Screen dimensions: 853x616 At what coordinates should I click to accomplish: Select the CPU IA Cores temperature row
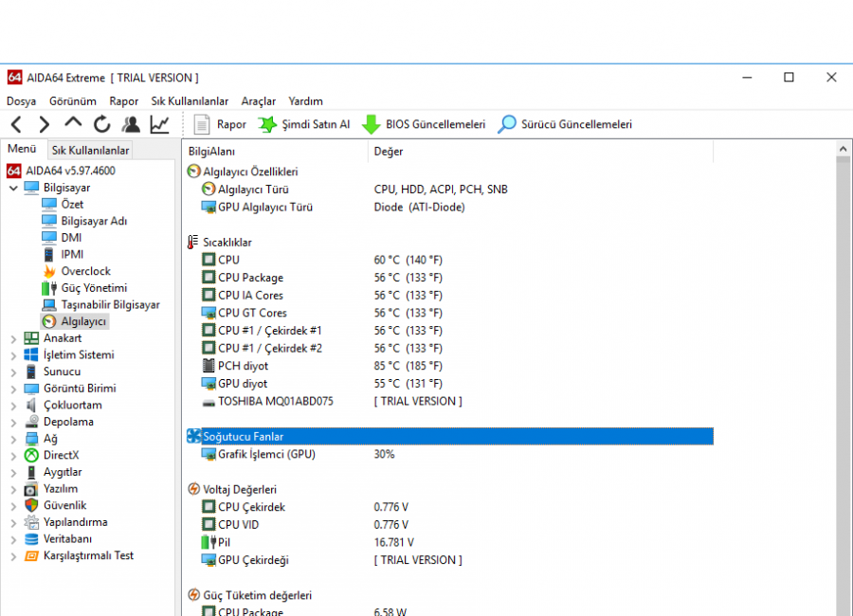coord(449,296)
